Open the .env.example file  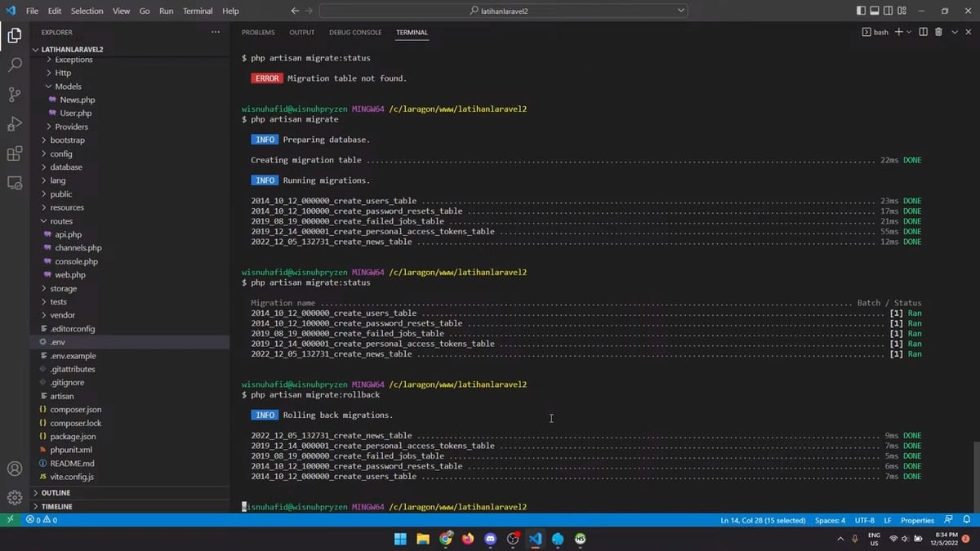(x=73, y=356)
